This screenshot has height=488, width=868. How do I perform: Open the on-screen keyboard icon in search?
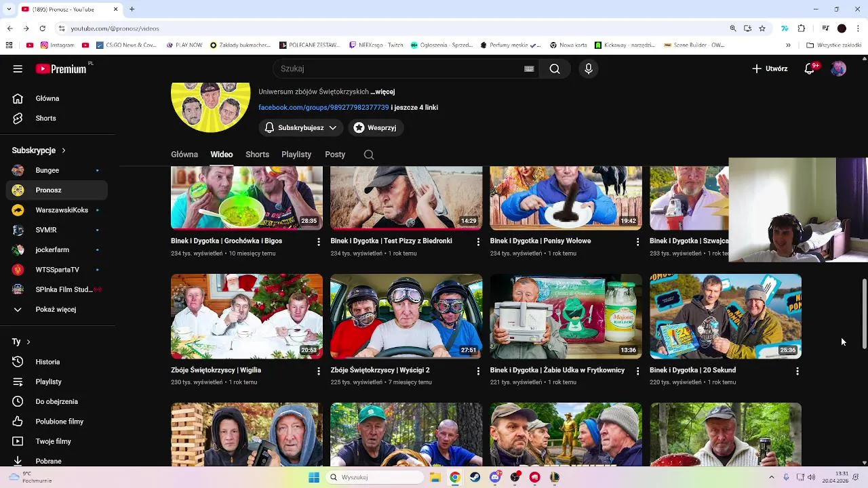point(529,68)
